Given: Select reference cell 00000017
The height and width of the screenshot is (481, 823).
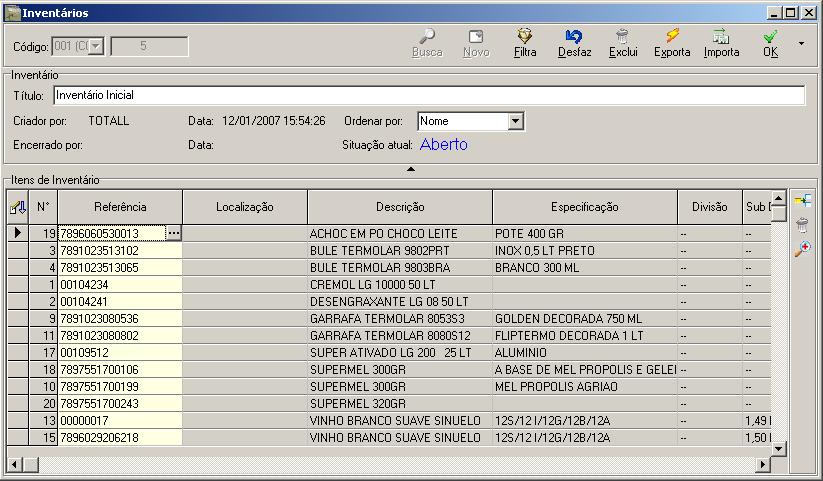Looking at the screenshot, I should pyautogui.click(x=120, y=421).
